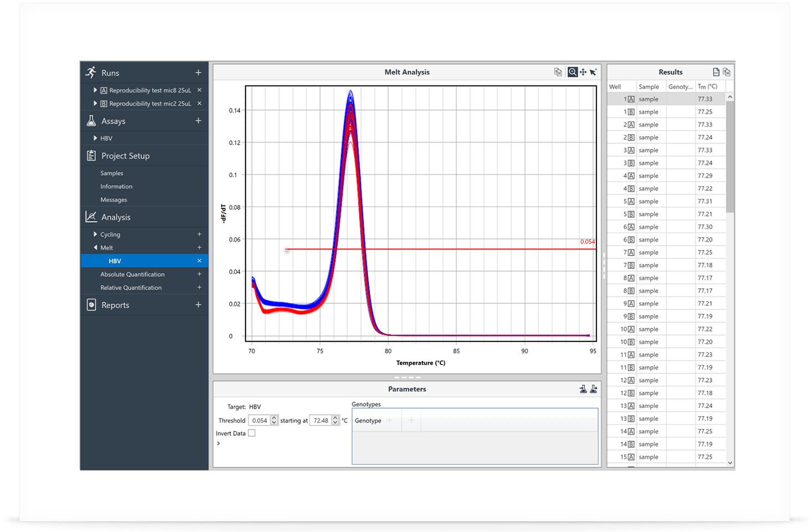
Task: Expand the Reproducibility test mic8 25uL run
Action: click(95, 90)
